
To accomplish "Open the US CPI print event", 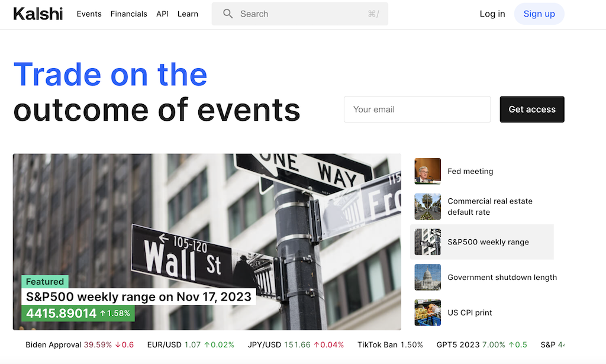I will click(x=469, y=313).
